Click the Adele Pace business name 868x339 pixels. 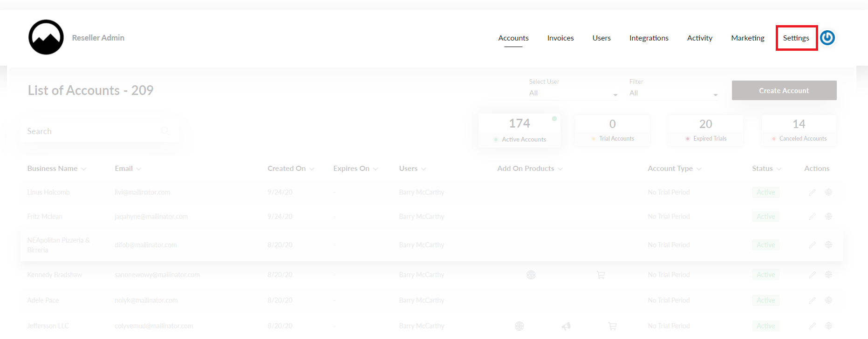pyautogui.click(x=43, y=300)
